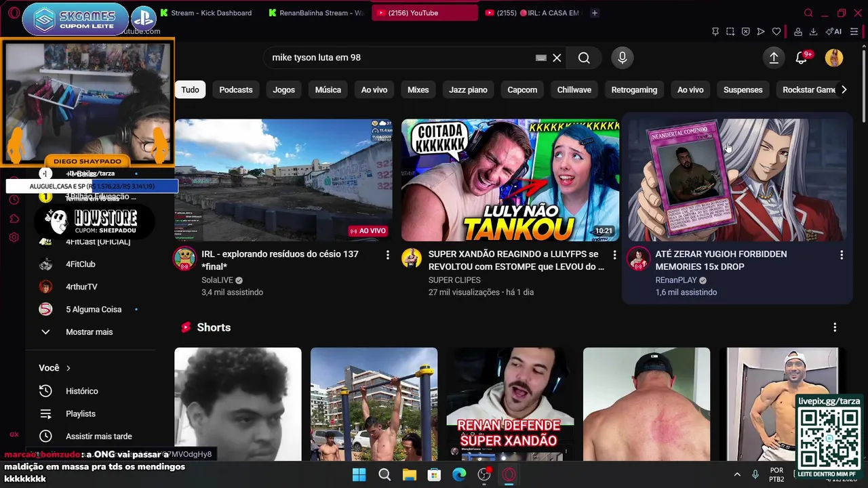Screen dimensions: 868x488
Task: Select the Música filter chip
Action: point(328,89)
